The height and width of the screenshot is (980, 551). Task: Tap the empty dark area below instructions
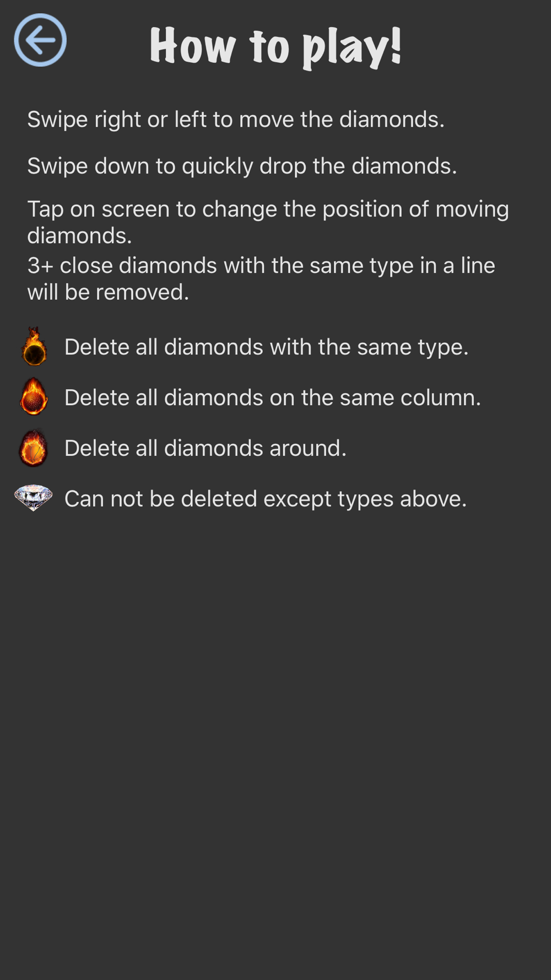275,744
